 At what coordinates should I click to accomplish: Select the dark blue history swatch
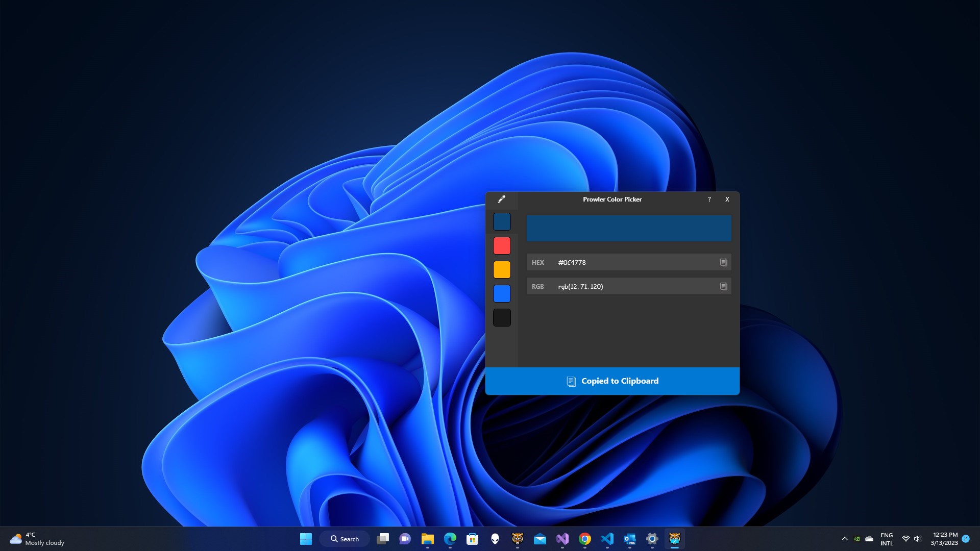[502, 222]
